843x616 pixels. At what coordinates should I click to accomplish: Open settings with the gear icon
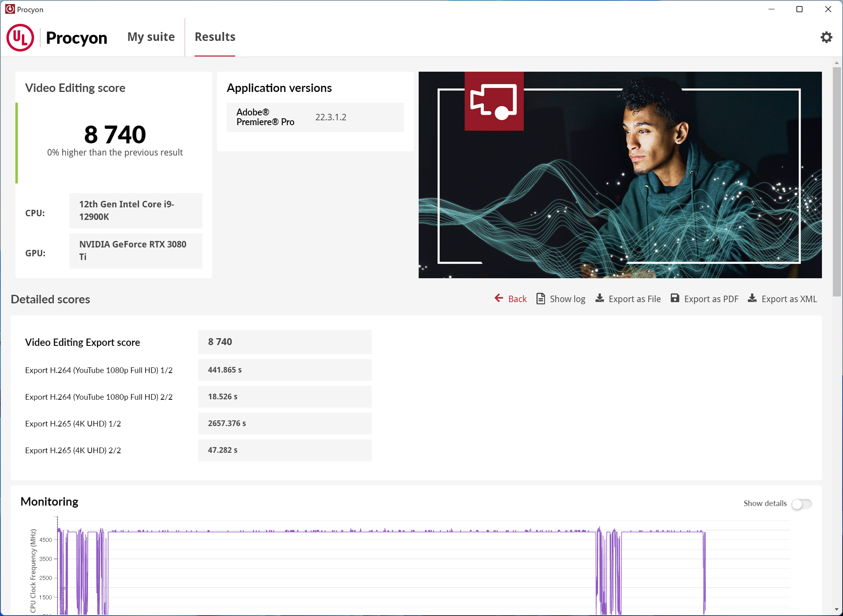click(826, 37)
